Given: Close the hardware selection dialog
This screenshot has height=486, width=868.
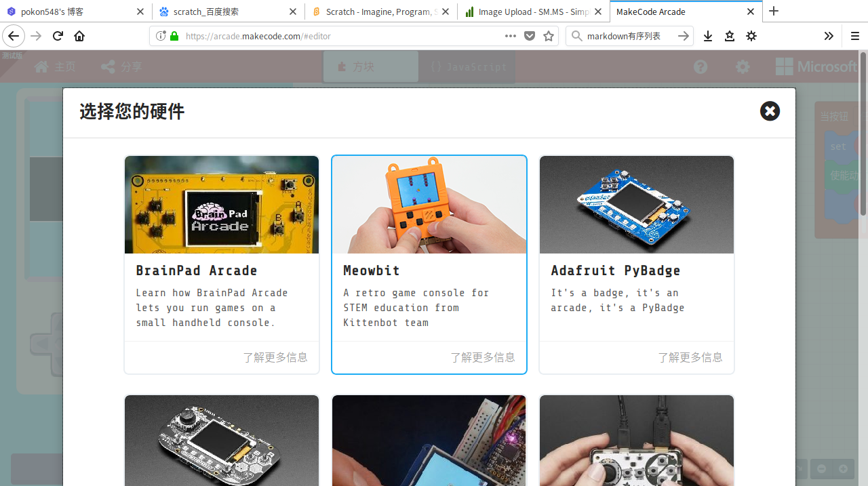Looking at the screenshot, I should [x=770, y=111].
